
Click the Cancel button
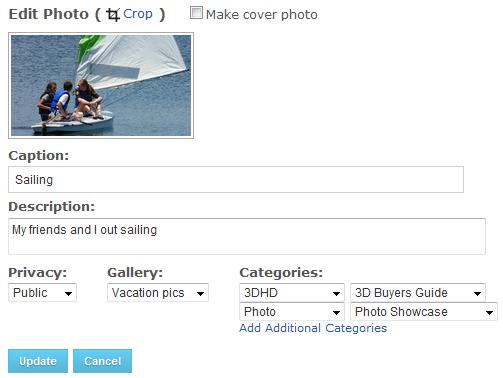pos(103,361)
